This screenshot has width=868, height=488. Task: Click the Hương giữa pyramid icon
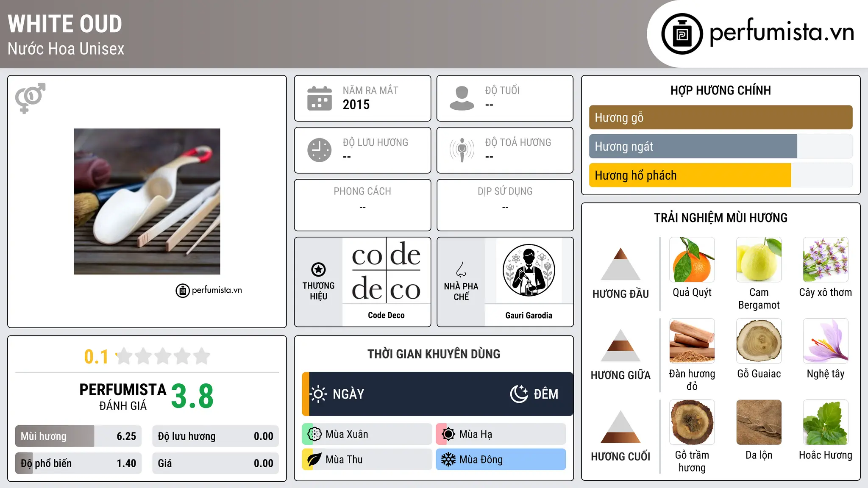[620, 345]
